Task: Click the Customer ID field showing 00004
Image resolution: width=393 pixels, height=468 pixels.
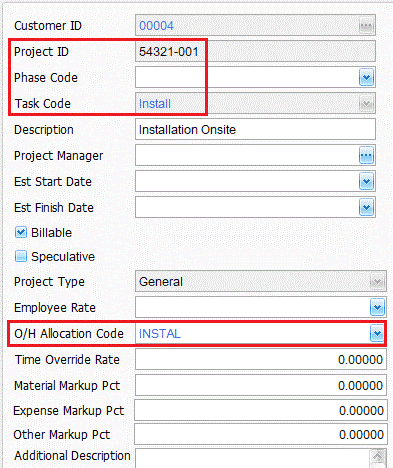Action: coord(255,25)
